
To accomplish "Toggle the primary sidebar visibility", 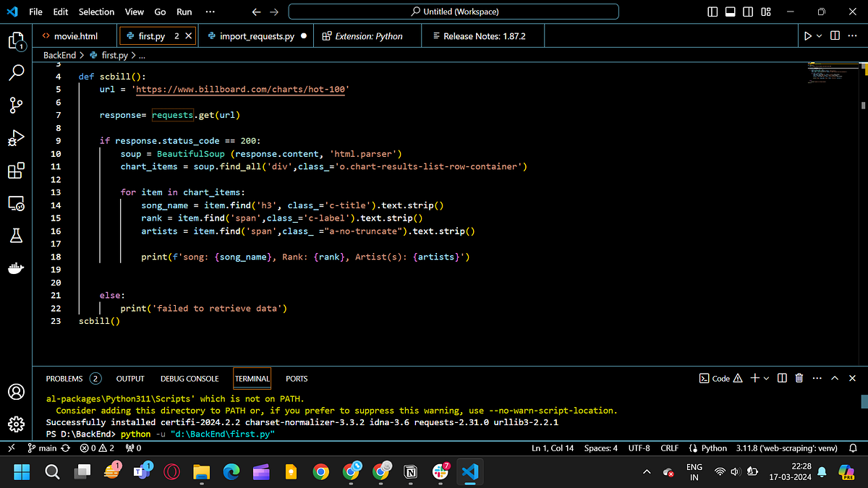I will (x=712, y=12).
